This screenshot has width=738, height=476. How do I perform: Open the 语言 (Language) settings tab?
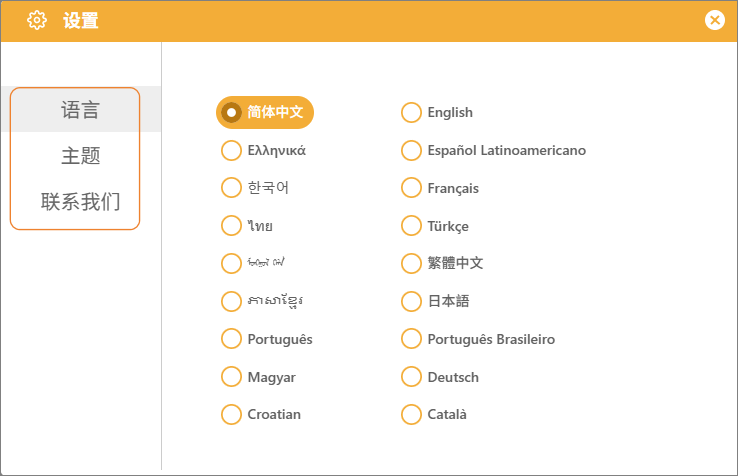[x=80, y=110]
